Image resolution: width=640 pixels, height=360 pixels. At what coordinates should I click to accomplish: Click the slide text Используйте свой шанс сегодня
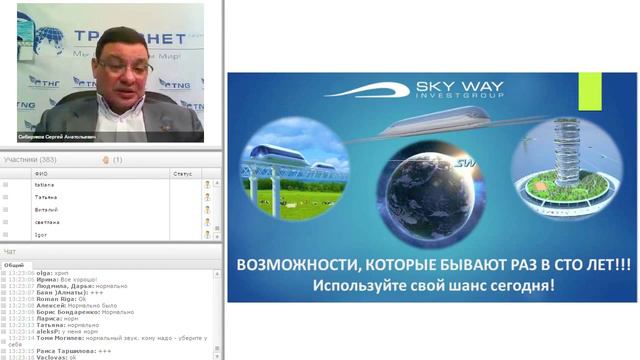coord(434,285)
